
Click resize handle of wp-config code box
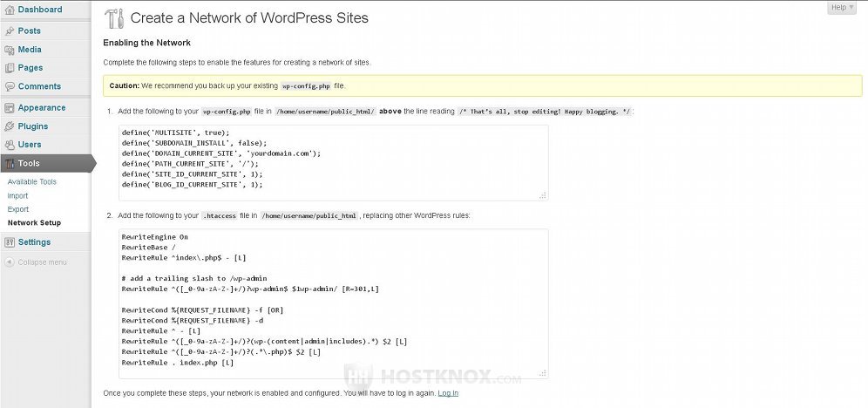click(543, 195)
